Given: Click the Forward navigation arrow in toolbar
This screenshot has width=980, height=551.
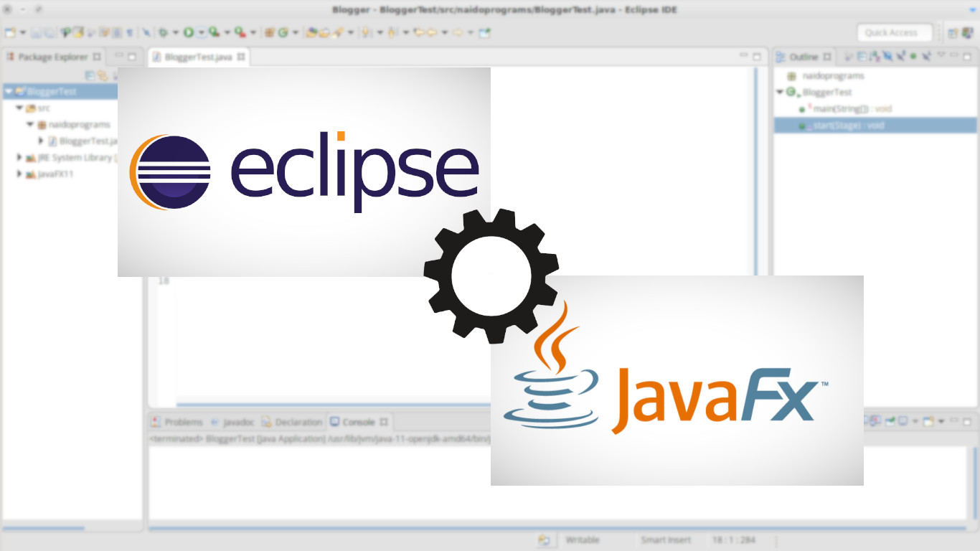Looking at the screenshot, I should (458, 32).
